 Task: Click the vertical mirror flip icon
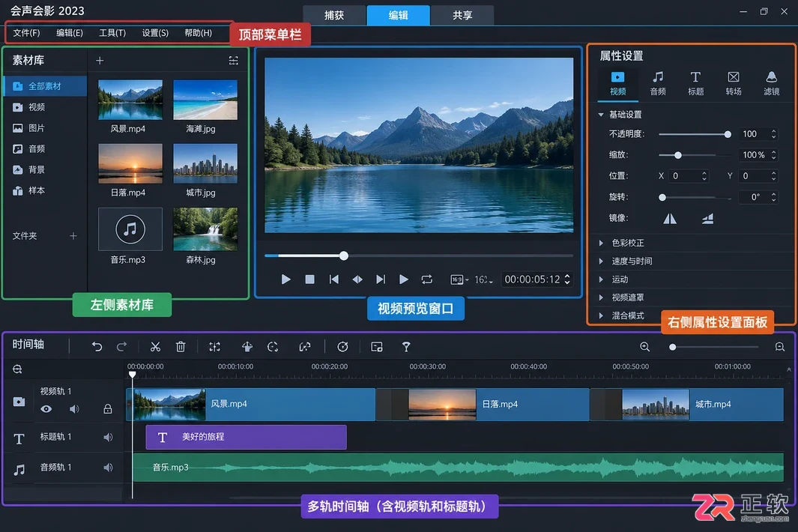click(x=708, y=219)
